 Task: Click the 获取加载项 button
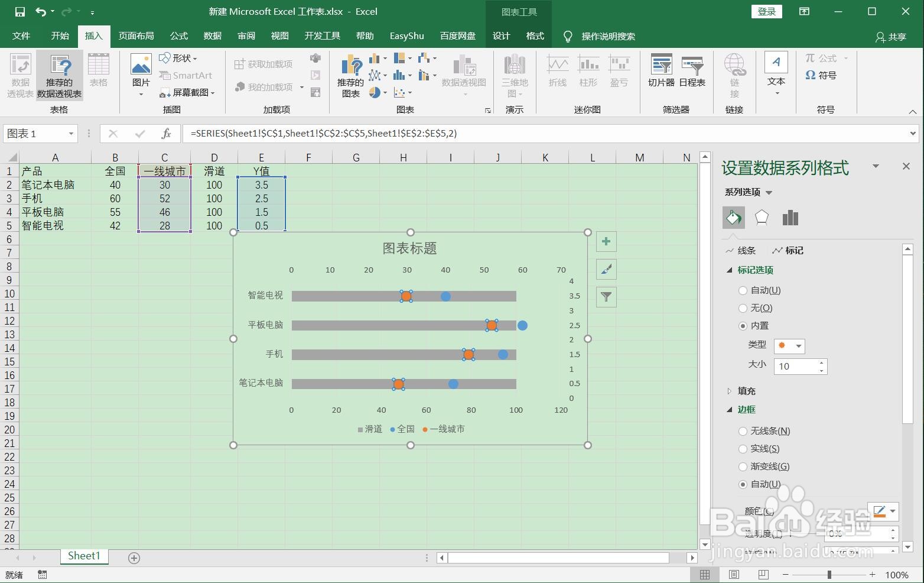[263, 63]
